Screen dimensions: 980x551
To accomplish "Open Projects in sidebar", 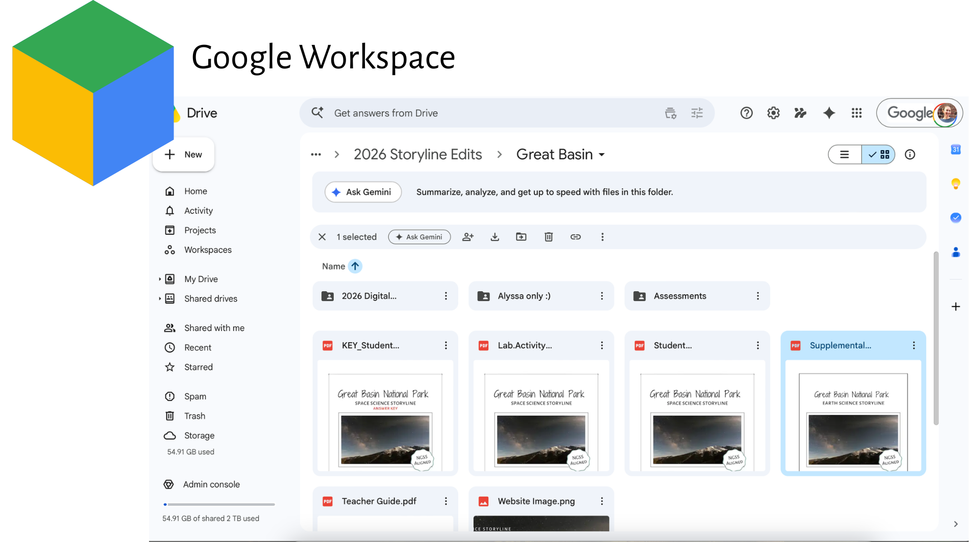I will 200,230.
